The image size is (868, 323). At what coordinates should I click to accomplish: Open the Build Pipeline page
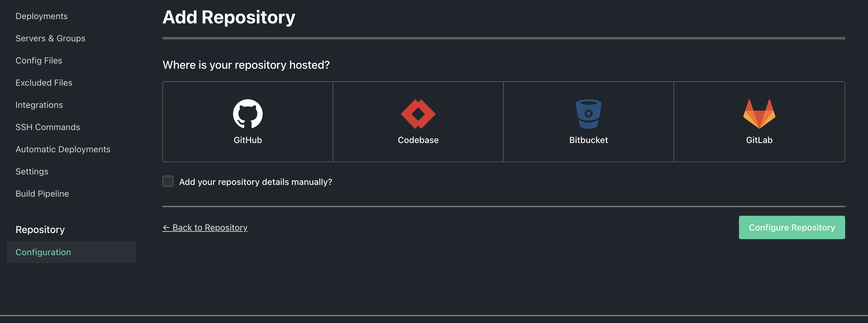(x=42, y=194)
